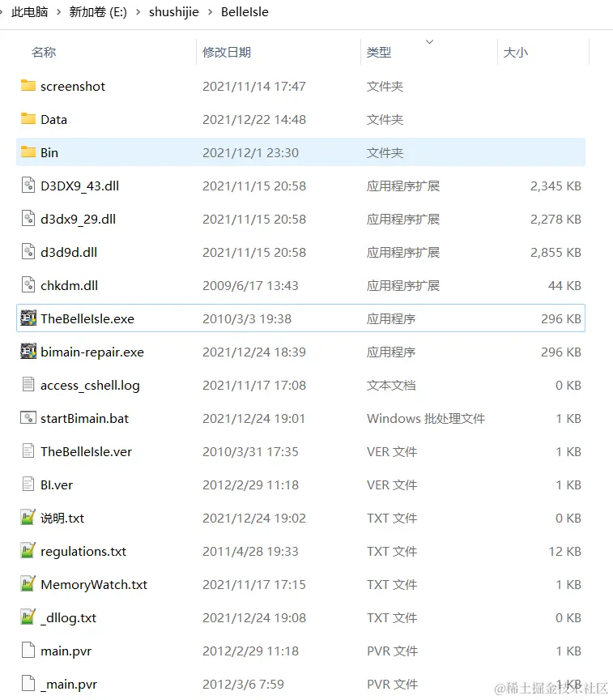Click the date 2011/4/28 19:33
This screenshot has width=613, height=700.
click(x=250, y=552)
